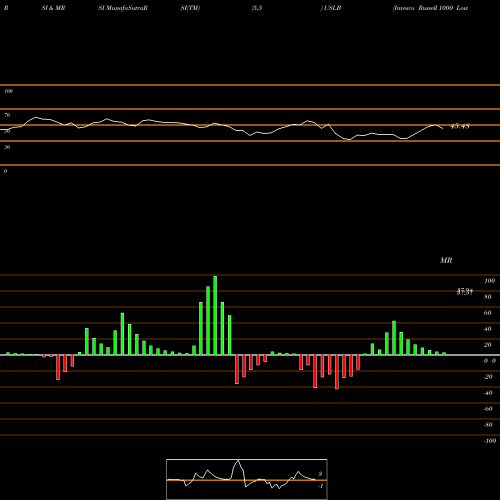Click the overlapping 87.91 value near MR axis
Viewport: 500px width, 500px height.
coord(465,292)
